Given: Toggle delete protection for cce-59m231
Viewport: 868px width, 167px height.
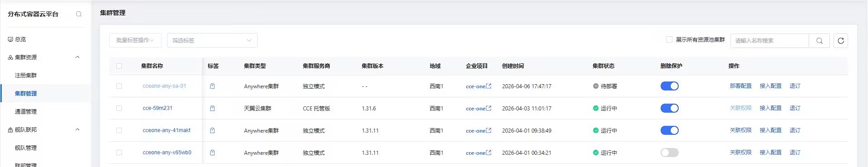Looking at the screenshot, I should pyautogui.click(x=669, y=108).
